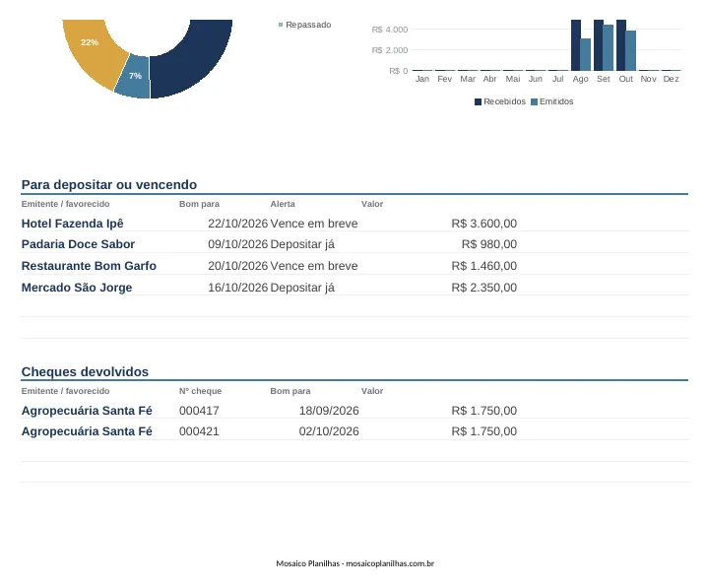Click R$ 1.750,00 for cheque 000421

click(484, 431)
